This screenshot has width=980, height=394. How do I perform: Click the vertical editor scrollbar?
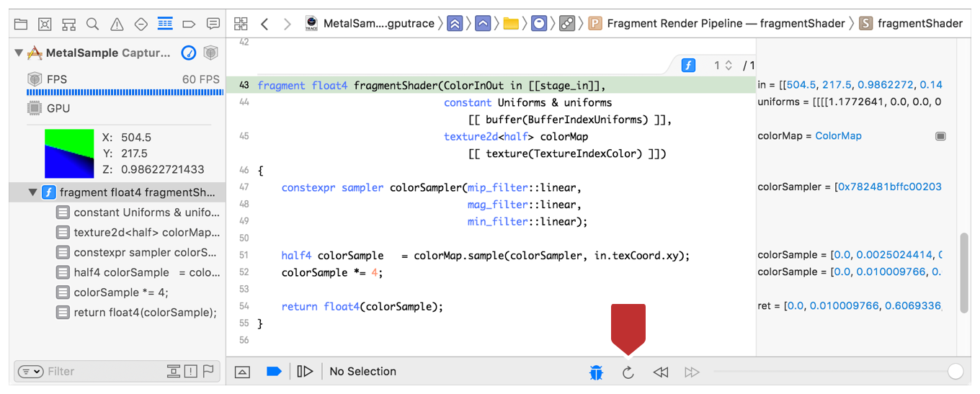[x=963, y=272]
